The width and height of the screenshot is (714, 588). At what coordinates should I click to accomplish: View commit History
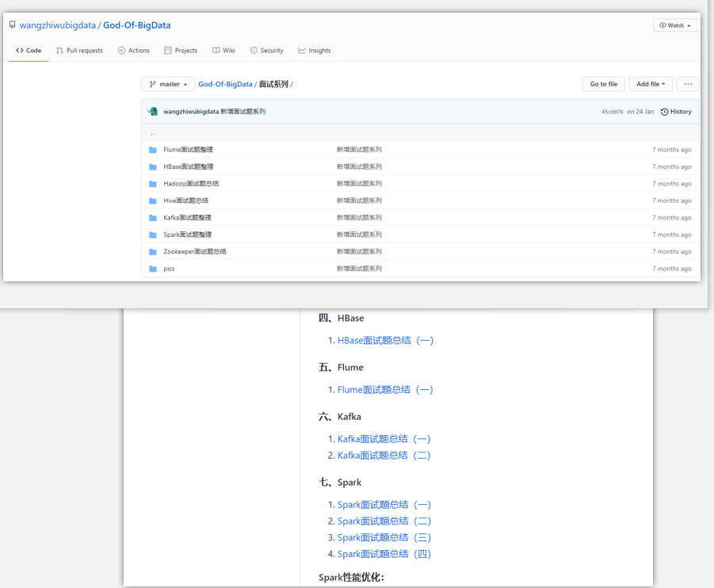pos(676,112)
